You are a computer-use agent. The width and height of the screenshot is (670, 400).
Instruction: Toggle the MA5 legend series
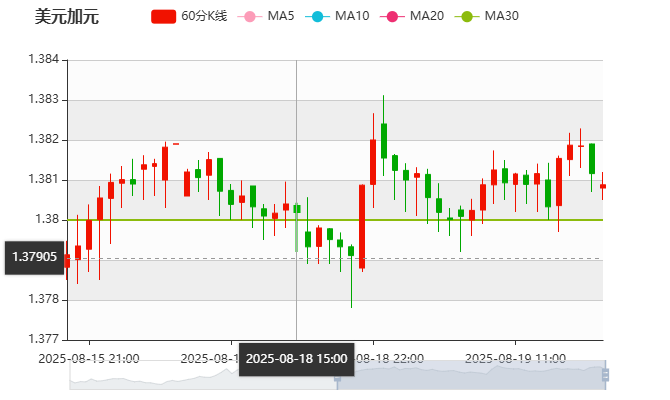[266, 16]
